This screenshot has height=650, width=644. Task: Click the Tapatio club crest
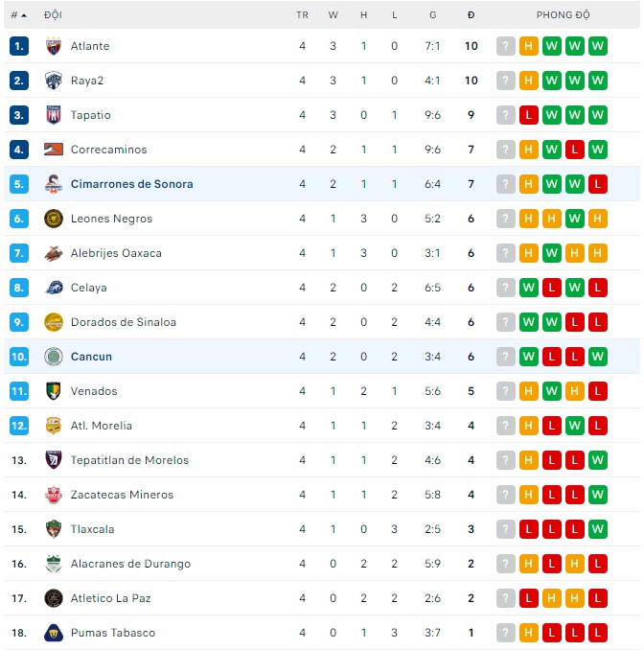click(x=54, y=115)
